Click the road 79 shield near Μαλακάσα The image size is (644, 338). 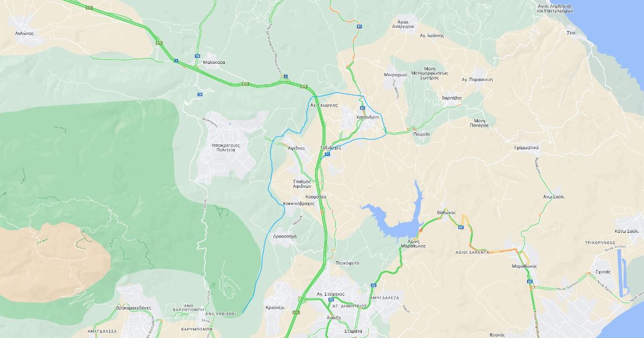click(197, 56)
